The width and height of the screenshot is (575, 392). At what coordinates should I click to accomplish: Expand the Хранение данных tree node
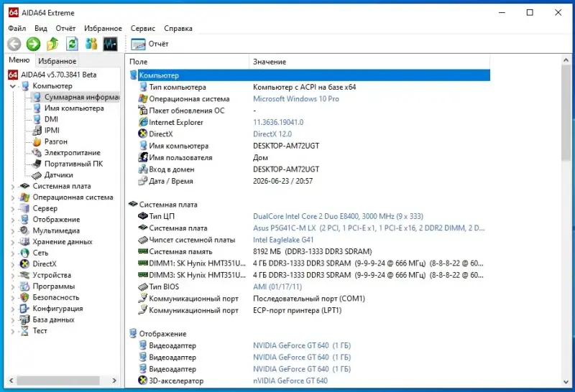click(x=13, y=242)
